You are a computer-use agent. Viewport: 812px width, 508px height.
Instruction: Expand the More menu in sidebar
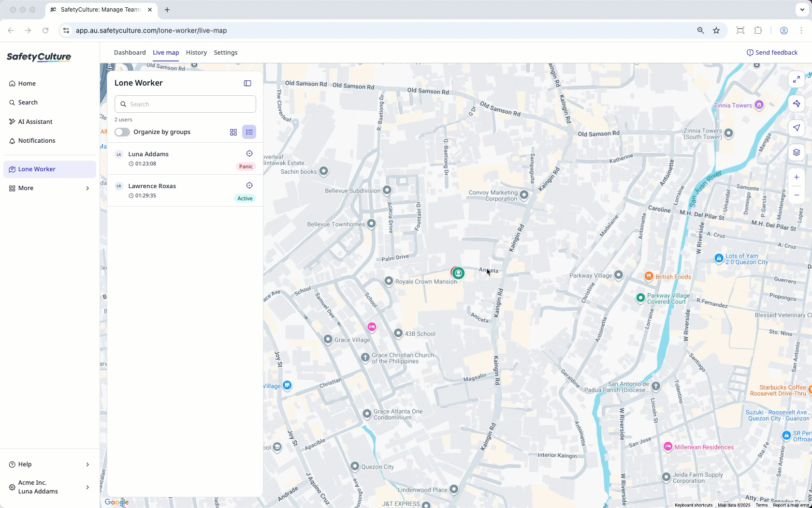point(49,188)
